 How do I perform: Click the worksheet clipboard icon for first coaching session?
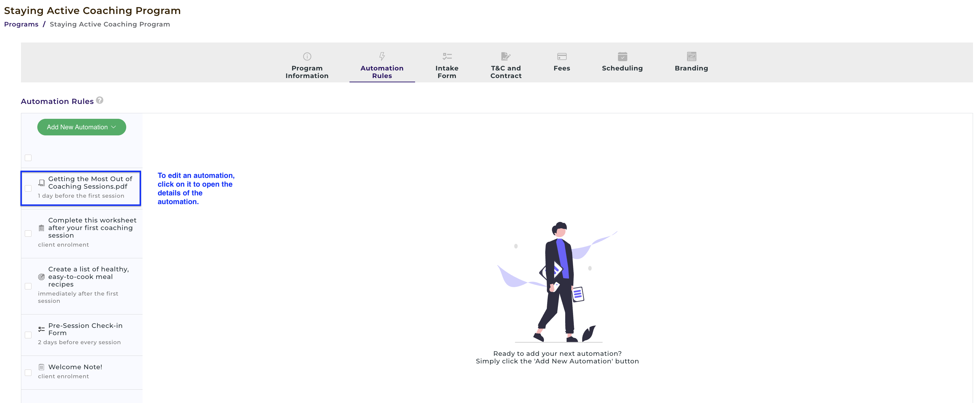(x=41, y=228)
